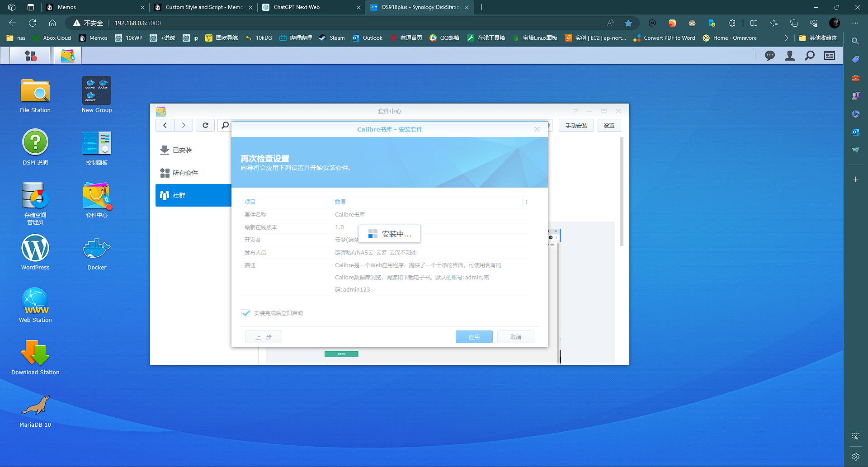Open 所有套件 all packages section
This screenshot has width=868, height=467.
(x=193, y=173)
